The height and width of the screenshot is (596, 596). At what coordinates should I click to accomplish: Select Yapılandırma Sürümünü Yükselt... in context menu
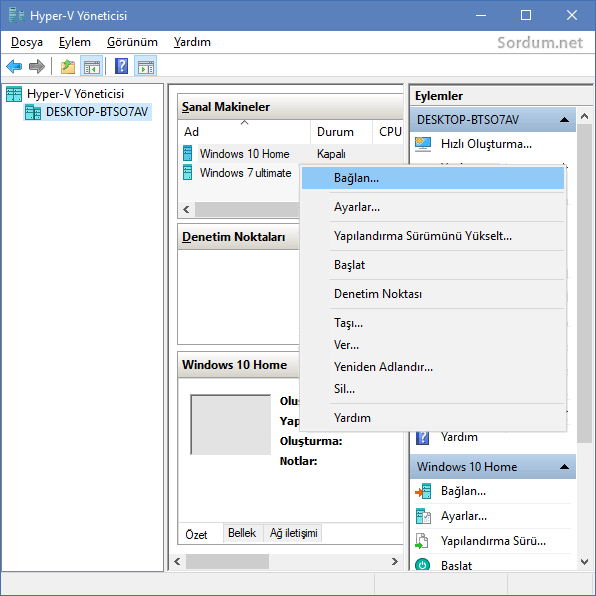pos(433,236)
